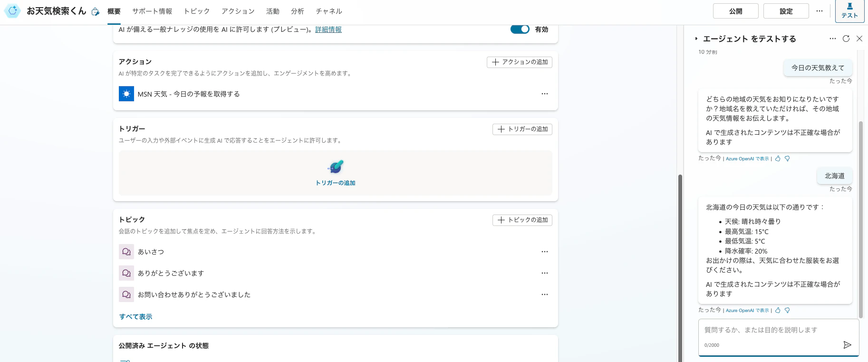Click 天候: 晴れ時々曇り in reply
The width and height of the screenshot is (868, 362).
tap(753, 222)
